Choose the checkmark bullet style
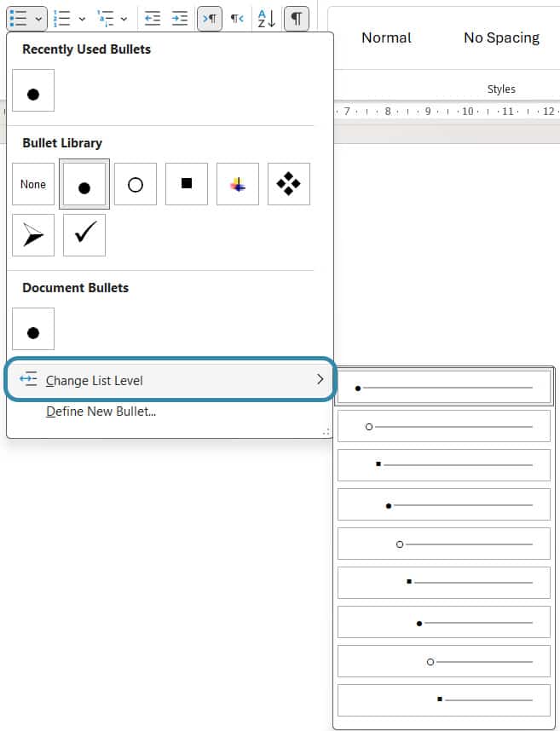The image size is (560, 731). [84, 235]
